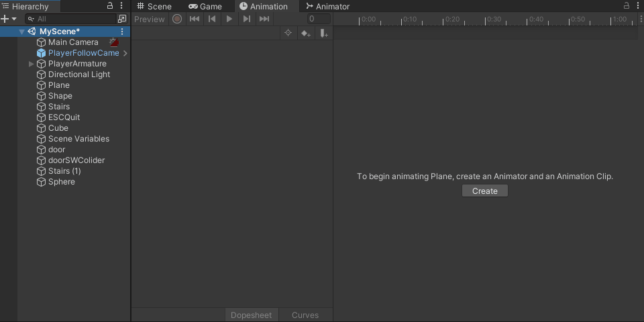Open the create object plus dropdown
Screen dimensions: 644x322
(x=8, y=19)
